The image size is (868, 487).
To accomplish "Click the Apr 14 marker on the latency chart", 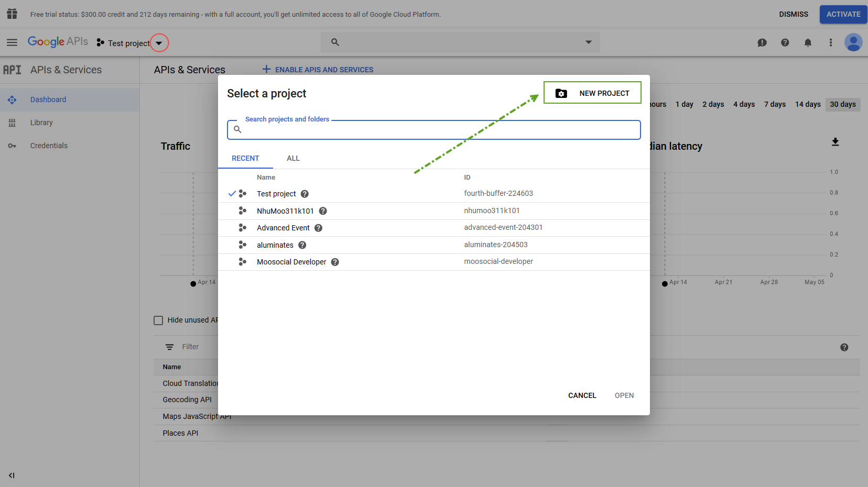I will point(665,284).
